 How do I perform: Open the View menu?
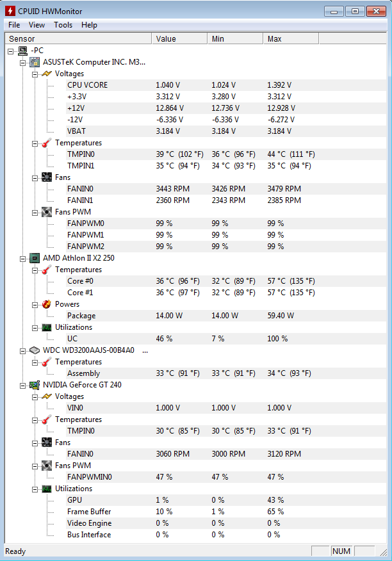(37, 25)
